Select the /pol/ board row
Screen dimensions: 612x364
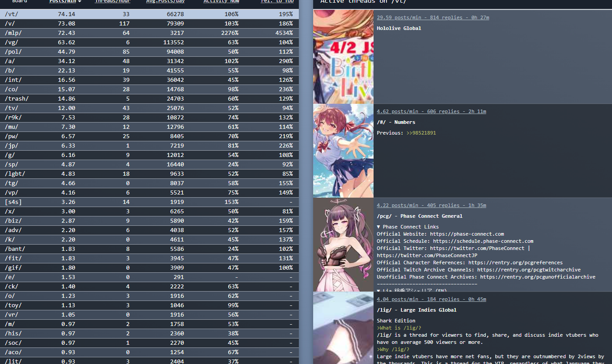click(149, 52)
